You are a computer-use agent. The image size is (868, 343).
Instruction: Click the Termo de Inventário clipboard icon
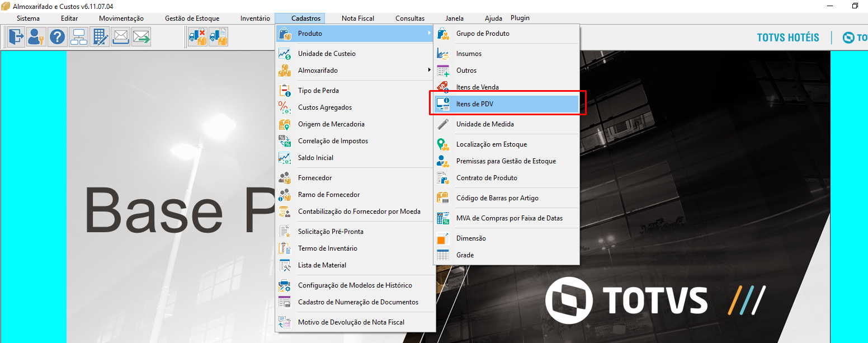pos(285,248)
